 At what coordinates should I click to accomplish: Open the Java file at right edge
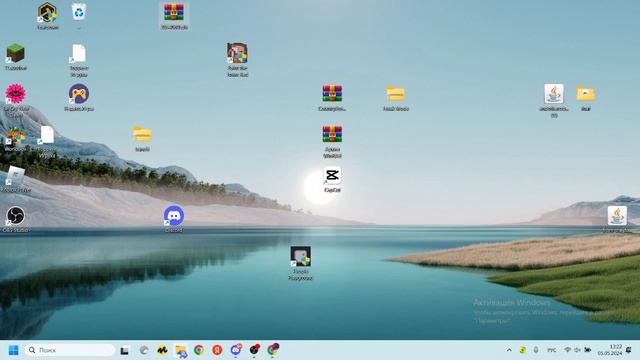[x=617, y=216]
